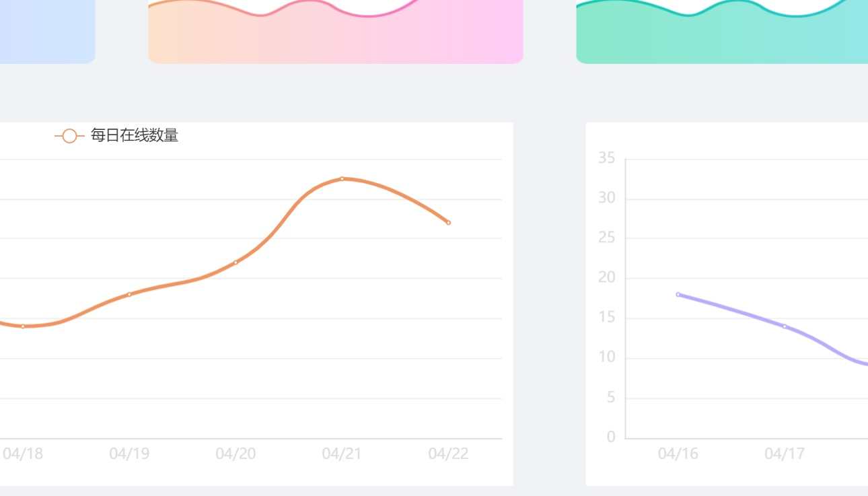Open the light blue card at the top left
The image size is (868, 496).
click(46, 32)
